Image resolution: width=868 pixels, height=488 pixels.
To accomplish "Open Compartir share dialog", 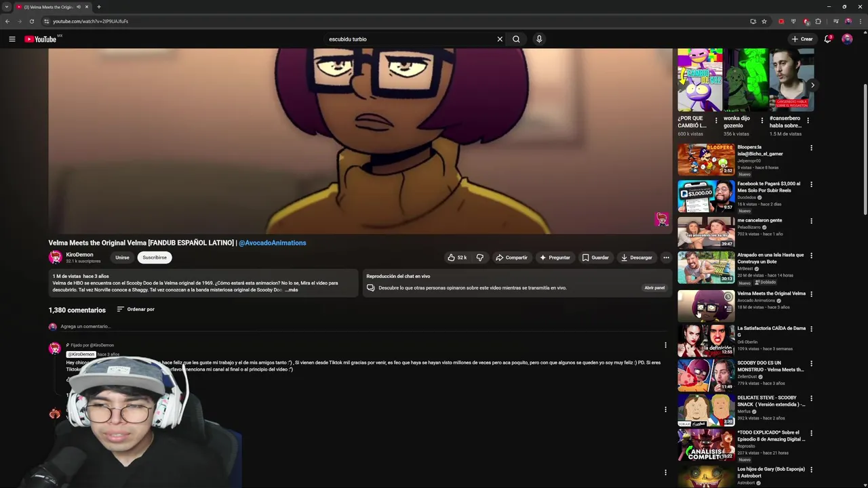I will (511, 258).
